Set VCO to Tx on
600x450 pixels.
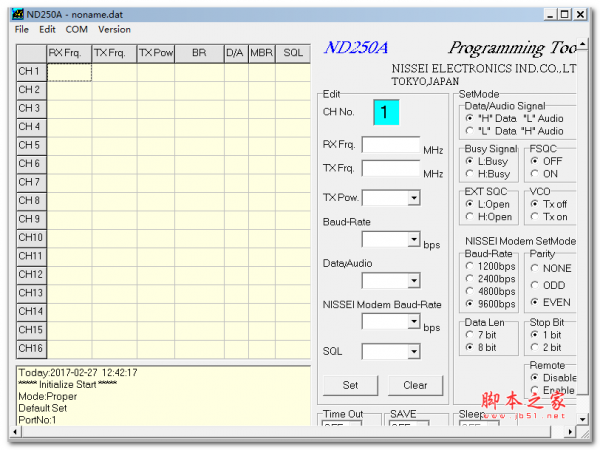[549, 217]
